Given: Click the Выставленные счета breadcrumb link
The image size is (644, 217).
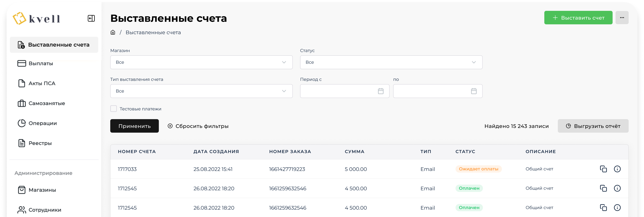Looking at the screenshot, I should click(153, 32).
